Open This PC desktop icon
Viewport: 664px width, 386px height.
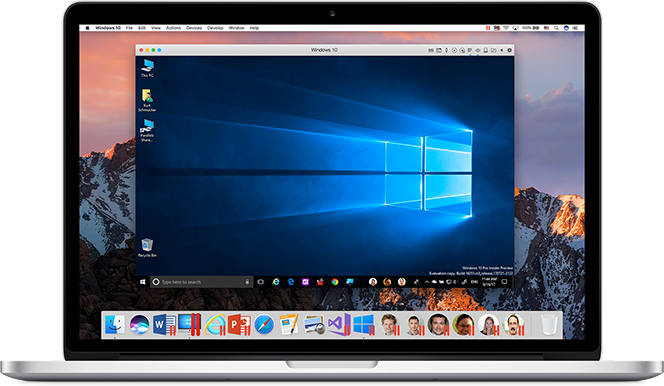click(147, 68)
